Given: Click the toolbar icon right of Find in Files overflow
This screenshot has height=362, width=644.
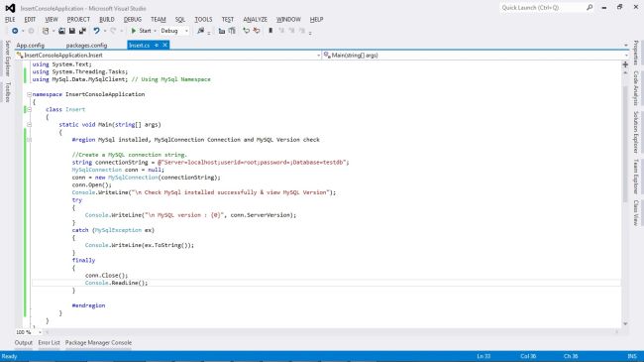Looking at the screenshot, I should tap(222, 31).
